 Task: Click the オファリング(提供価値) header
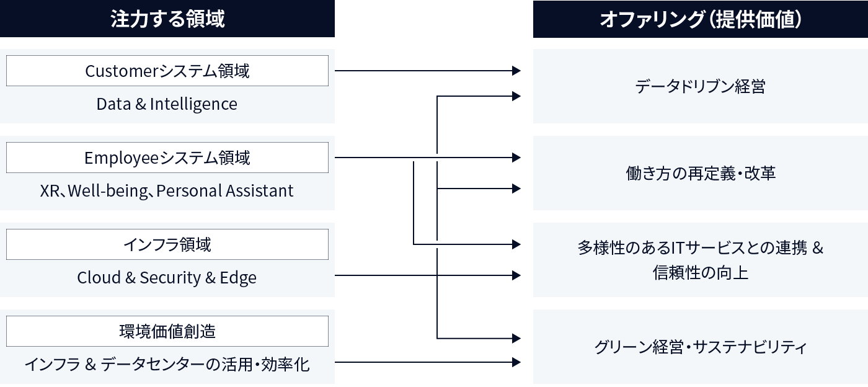tap(701, 19)
